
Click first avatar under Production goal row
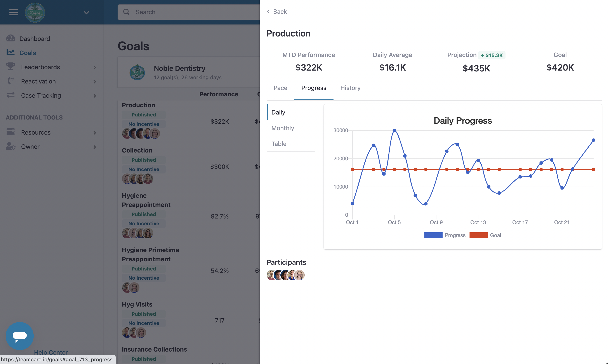[x=127, y=134]
